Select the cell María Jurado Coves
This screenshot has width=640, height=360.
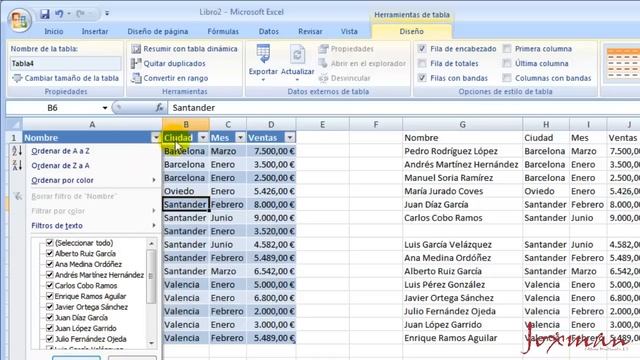462,191
